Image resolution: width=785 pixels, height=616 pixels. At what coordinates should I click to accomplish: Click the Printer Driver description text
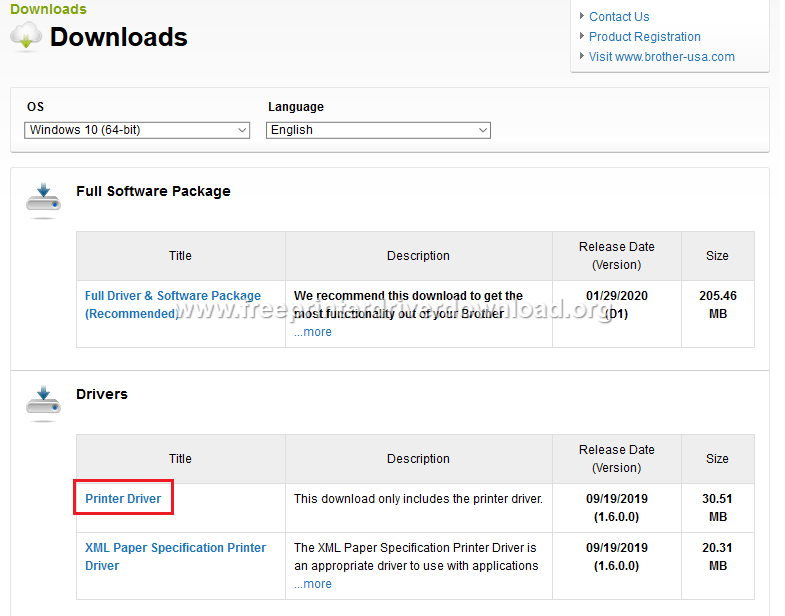418,498
